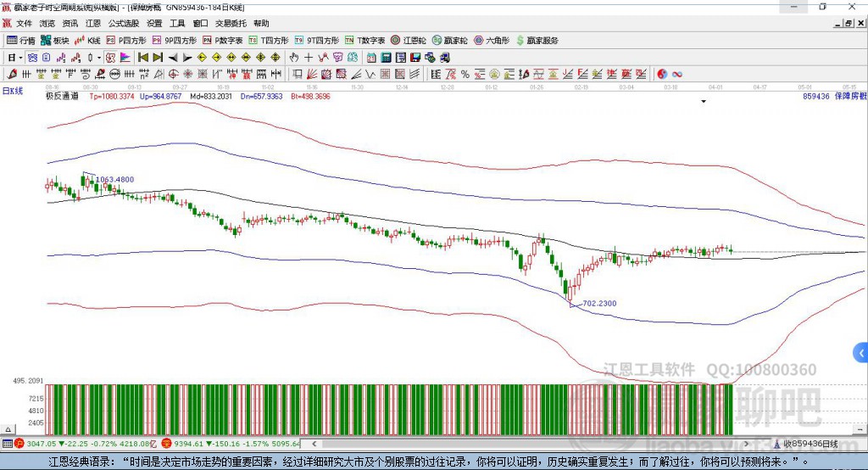Open the 9P四方形 tool
The image size is (868, 470).
tap(175, 41)
